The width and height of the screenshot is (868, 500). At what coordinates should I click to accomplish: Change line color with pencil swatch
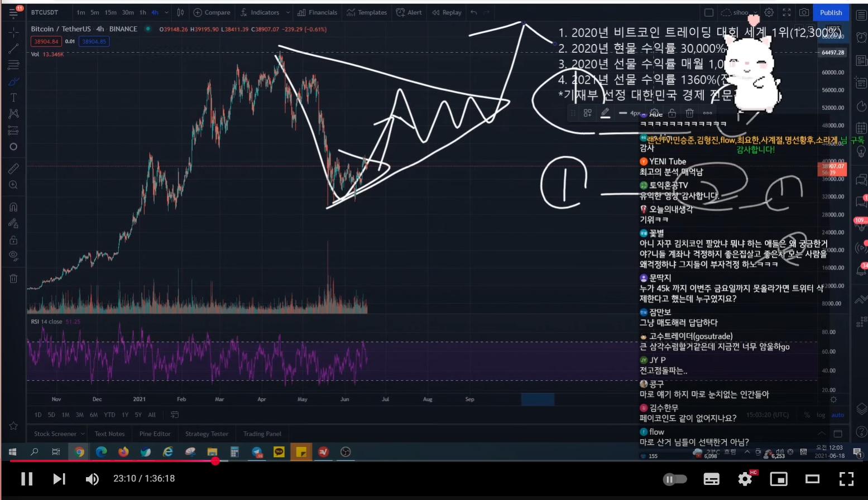click(605, 113)
